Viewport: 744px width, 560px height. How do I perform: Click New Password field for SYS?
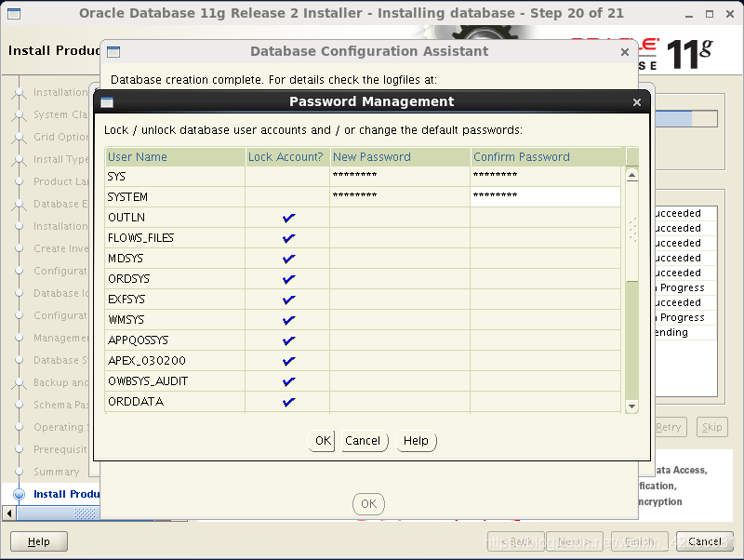(x=400, y=177)
